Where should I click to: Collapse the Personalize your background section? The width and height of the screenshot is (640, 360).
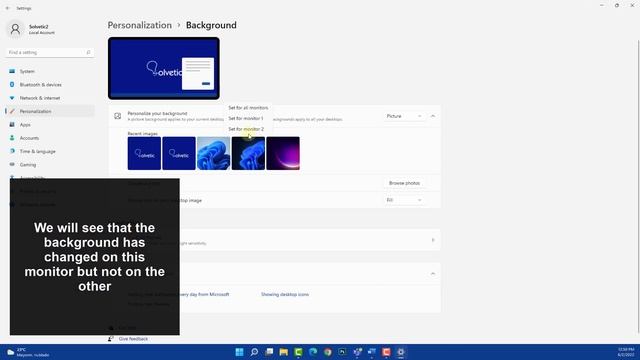433,116
